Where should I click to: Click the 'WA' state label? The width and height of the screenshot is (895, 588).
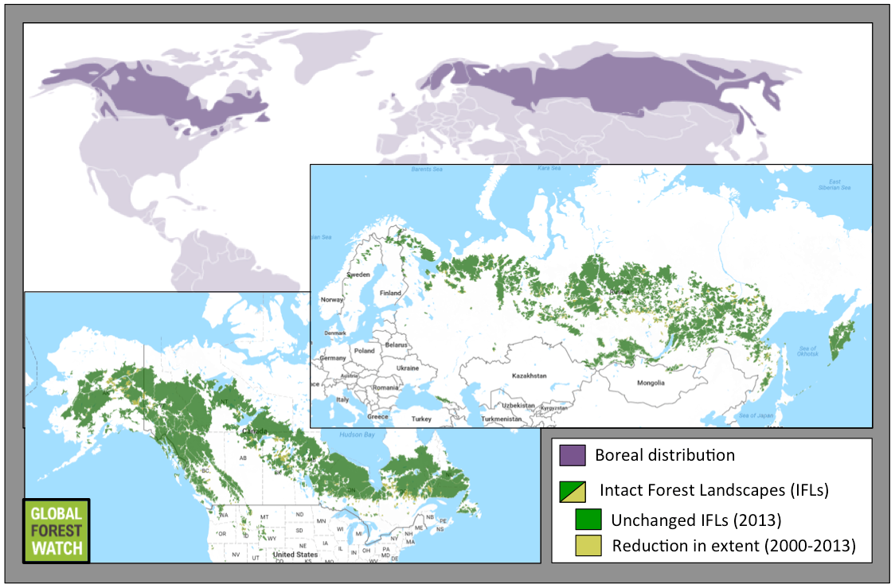point(224,515)
